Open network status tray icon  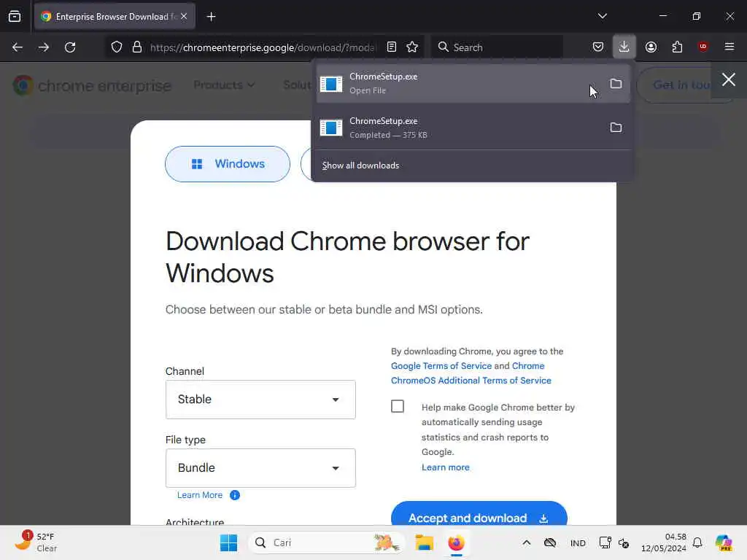[605, 542]
